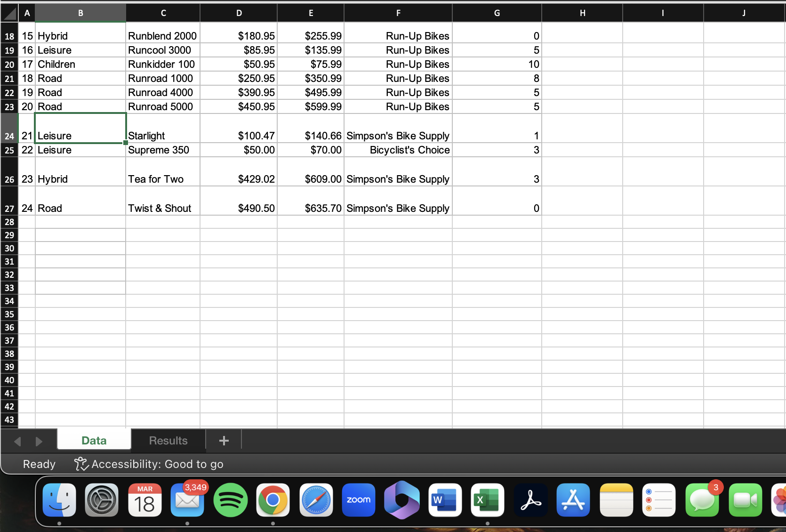Click the previous sheet navigation arrow
The height and width of the screenshot is (532, 786).
point(17,442)
